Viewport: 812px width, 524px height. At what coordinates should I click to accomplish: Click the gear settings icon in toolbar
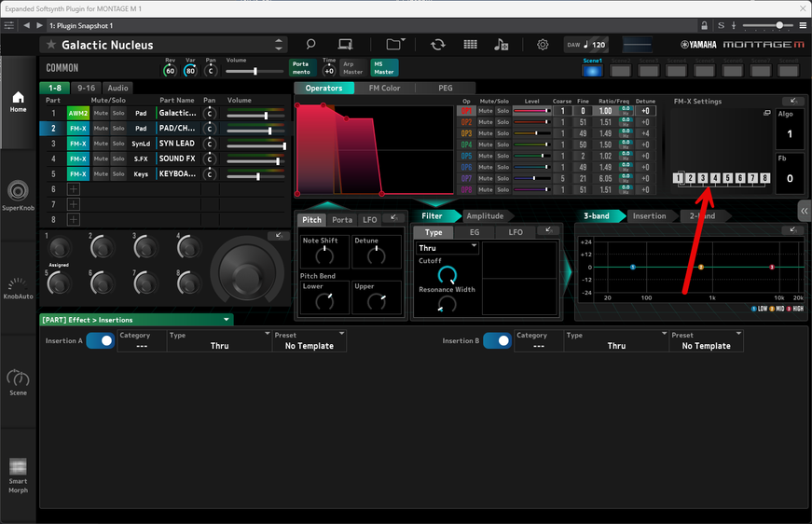[543, 45]
